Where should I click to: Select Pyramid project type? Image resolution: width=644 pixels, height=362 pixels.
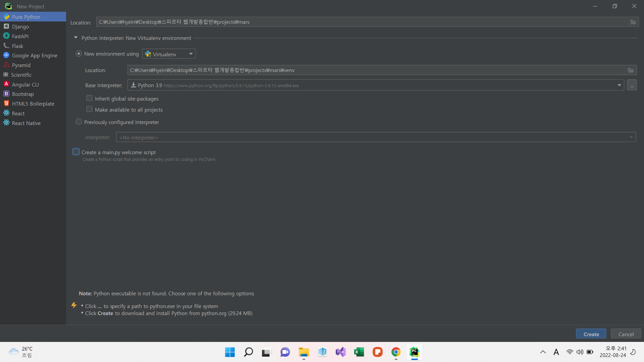tap(33, 65)
